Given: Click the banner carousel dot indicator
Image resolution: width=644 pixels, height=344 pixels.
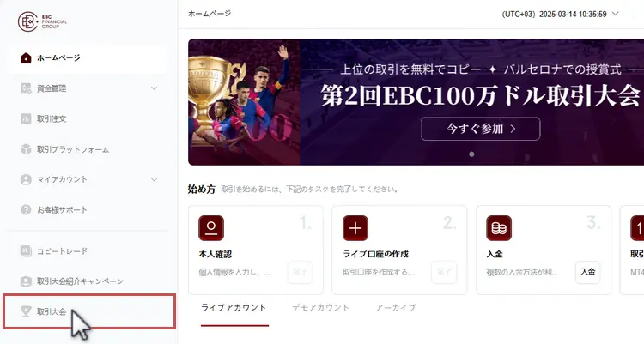Looking at the screenshot, I should coord(471,154).
